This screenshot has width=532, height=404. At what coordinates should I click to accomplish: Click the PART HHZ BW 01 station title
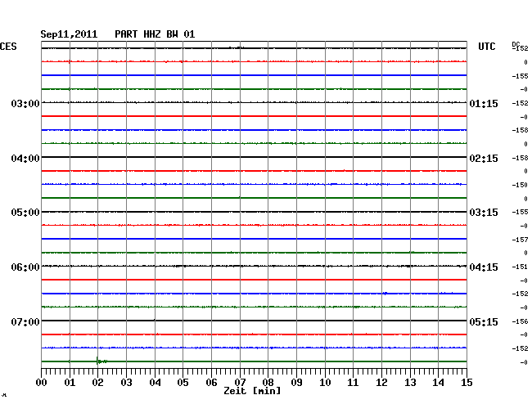[x=155, y=34]
